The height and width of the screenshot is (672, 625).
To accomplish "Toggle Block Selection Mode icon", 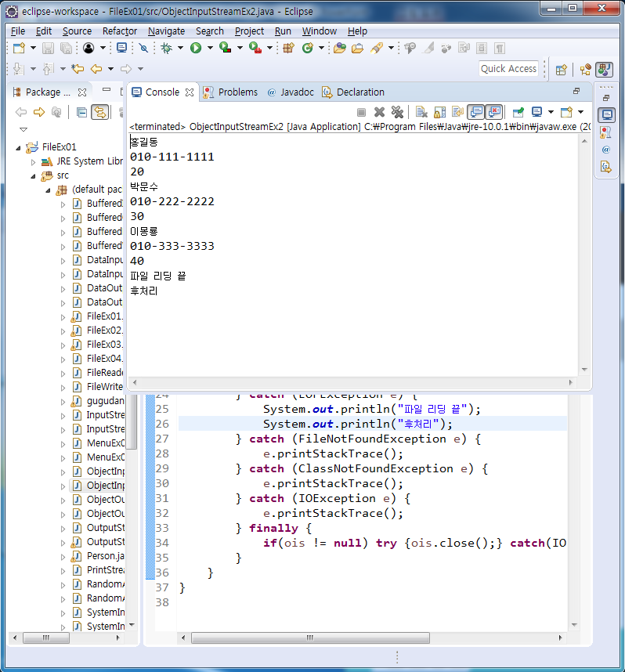I will [482, 48].
